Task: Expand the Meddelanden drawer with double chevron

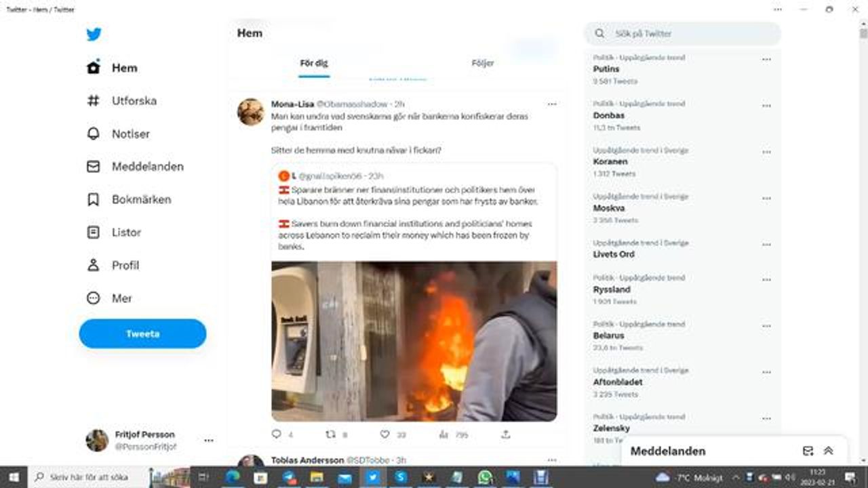Action: [828, 451]
